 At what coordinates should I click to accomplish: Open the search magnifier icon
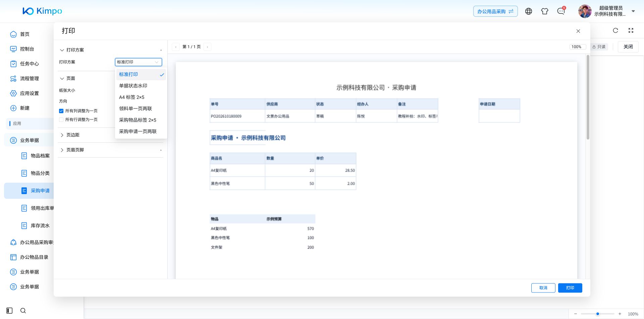point(23,311)
